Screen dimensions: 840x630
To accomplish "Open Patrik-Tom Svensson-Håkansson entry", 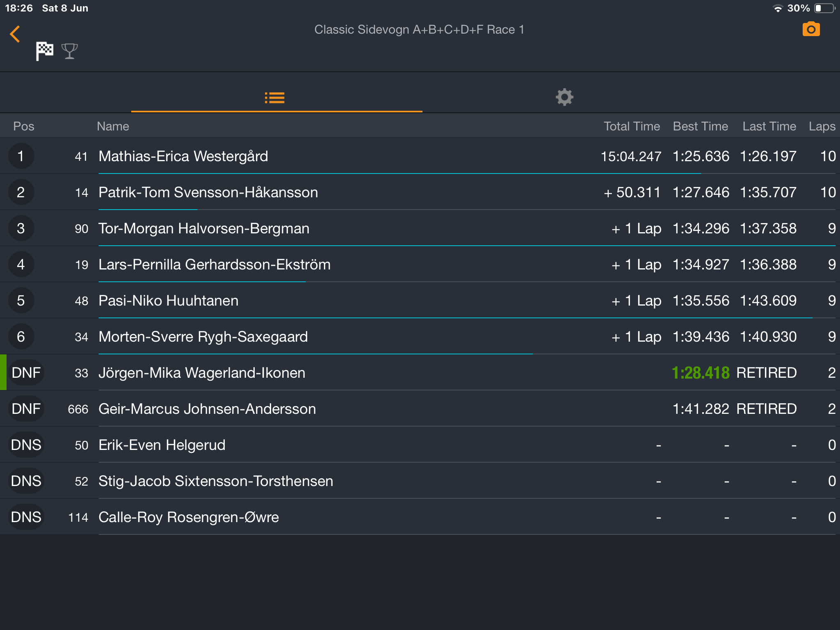I will coord(420,192).
